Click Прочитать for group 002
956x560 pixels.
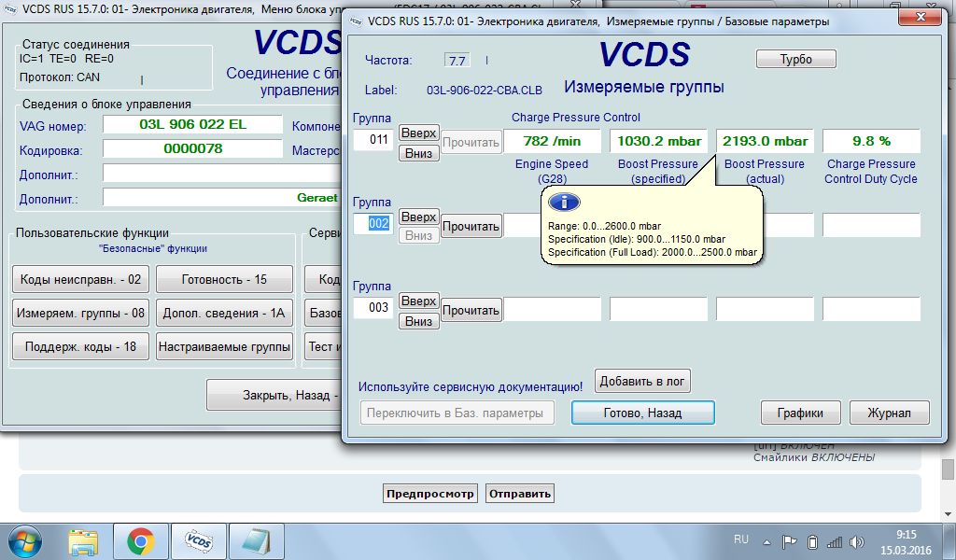pos(471,226)
